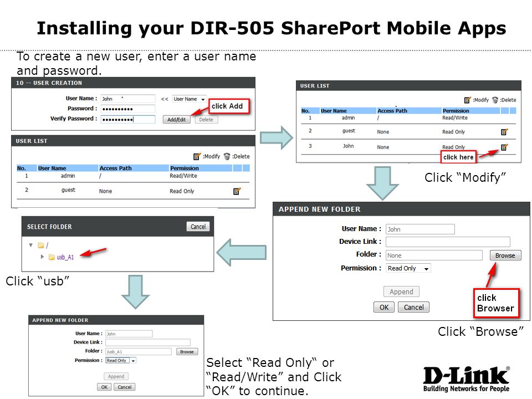Click the root folder icon

(41, 245)
